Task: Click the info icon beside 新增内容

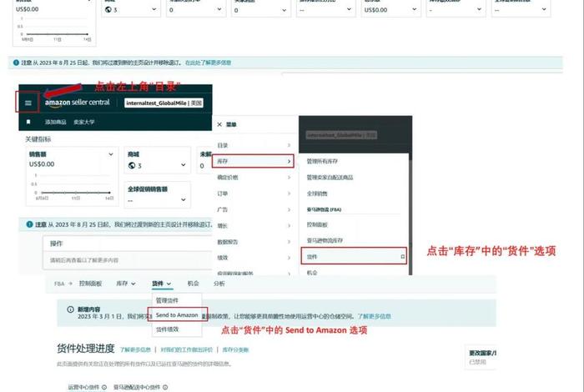Action: [70, 309]
